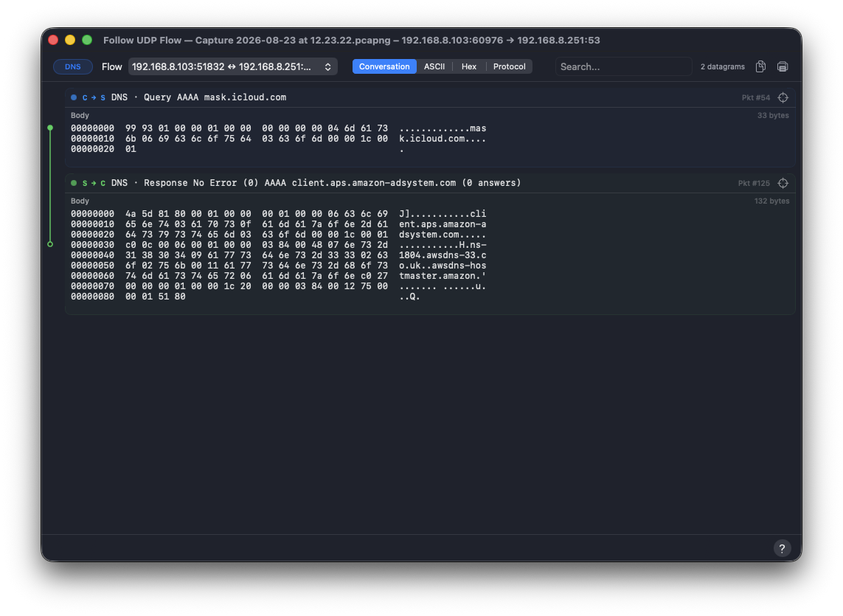Screen dimensions: 843x616
Task: Select ASCII text '1804.awsdns-33.c'
Action: (442, 255)
